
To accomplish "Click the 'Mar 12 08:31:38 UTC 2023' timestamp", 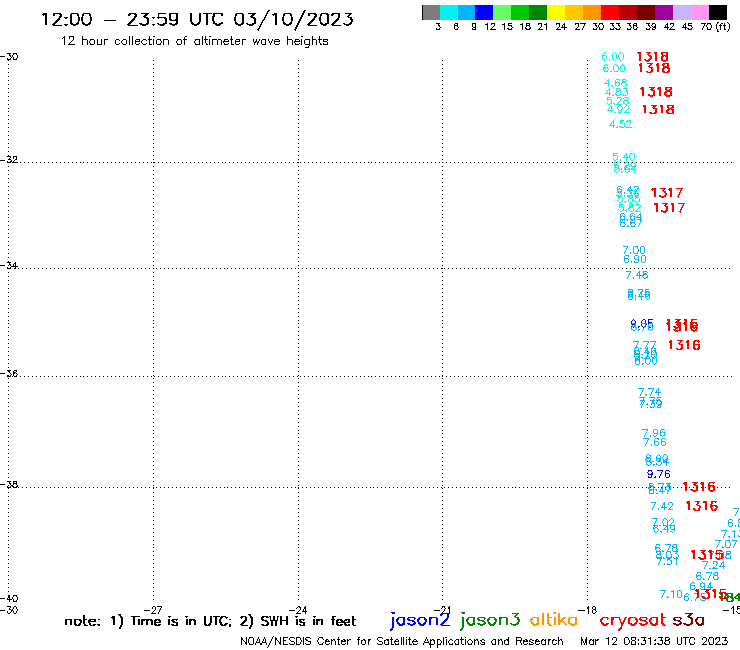I will (654, 641).
